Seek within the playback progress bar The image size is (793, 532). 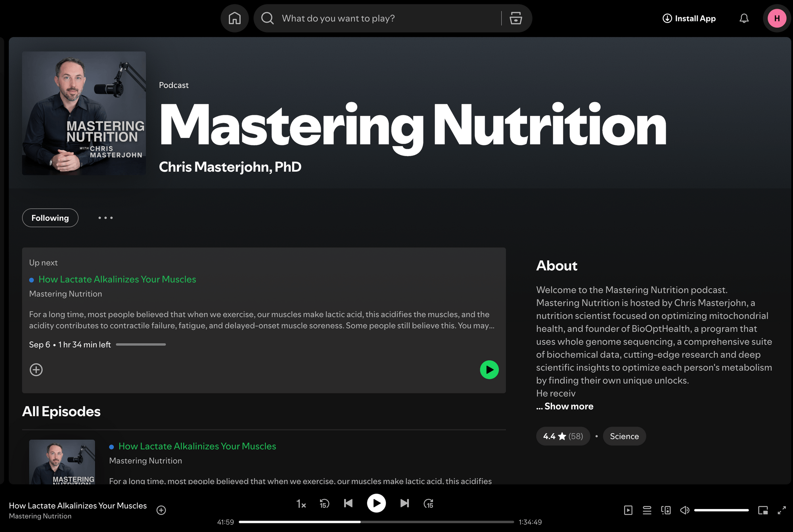(376, 522)
